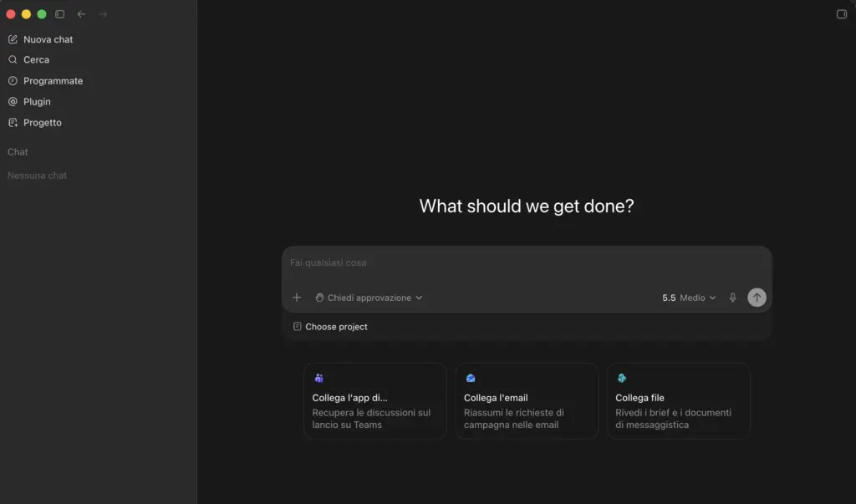Screen dimensions: 856x504
Task: Toggle the right panel icon at the top-right
Action: 841,14
